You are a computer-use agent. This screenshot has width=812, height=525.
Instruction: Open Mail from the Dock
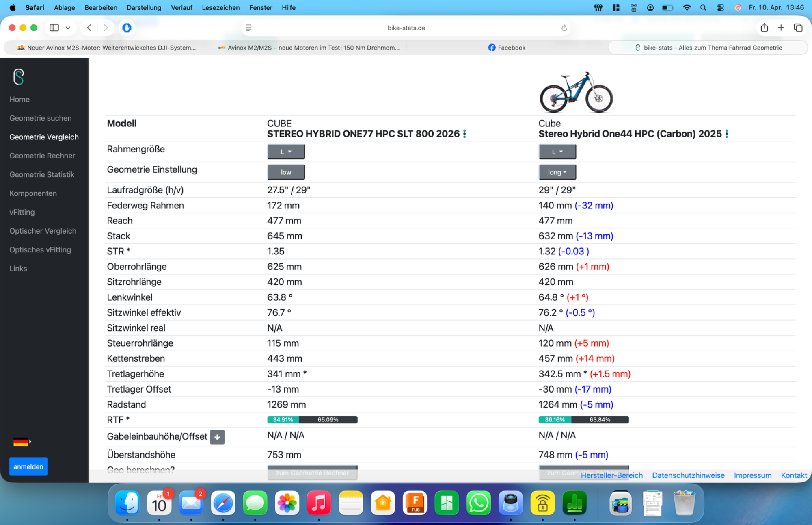click(x=191, y=503)
